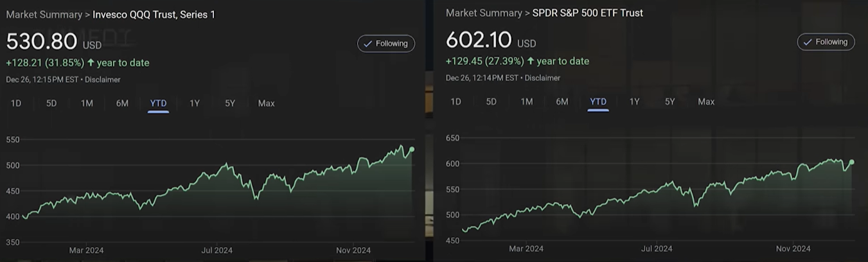
Task: Click Jul 2024 axis label on SPDR chart
Action: (x=657, y=249)
